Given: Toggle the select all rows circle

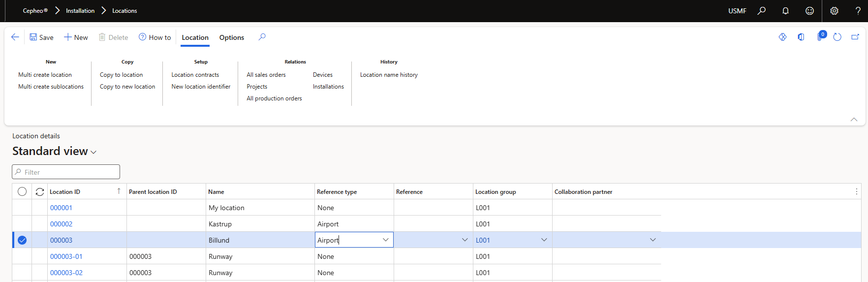Looking at the screenshot, I should click(22, 192).
